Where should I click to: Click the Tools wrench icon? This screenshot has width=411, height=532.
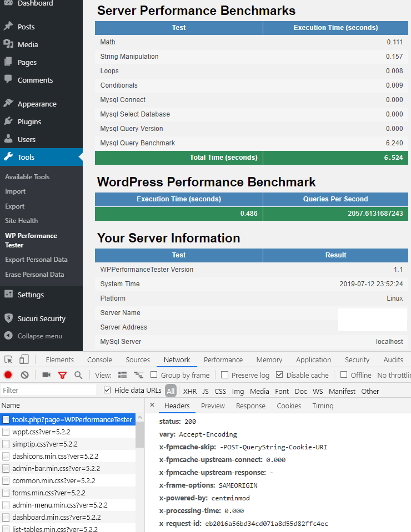pos(8,157)
